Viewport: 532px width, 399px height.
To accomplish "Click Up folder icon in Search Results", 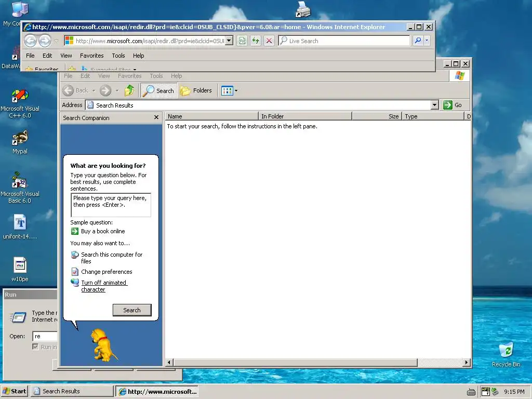I will click(129, 90).
